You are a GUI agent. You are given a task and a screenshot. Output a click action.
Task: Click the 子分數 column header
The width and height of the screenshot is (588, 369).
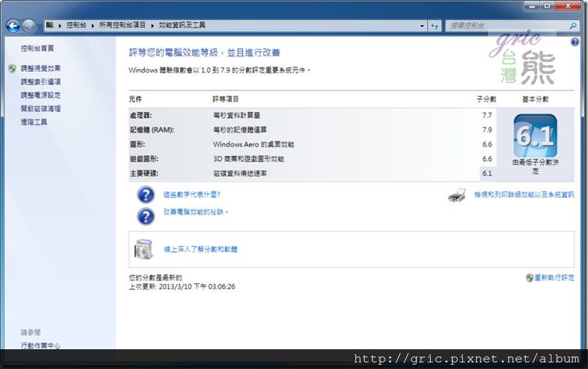point(486,99)
